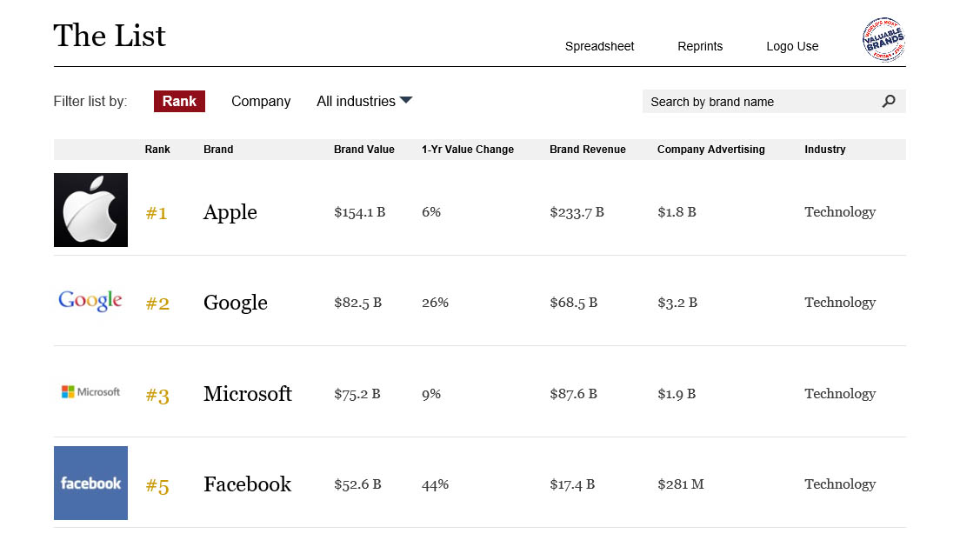Click in Search by brand name field
The height and width of the screenshot is (547, 980).
(x=761, y=101)
